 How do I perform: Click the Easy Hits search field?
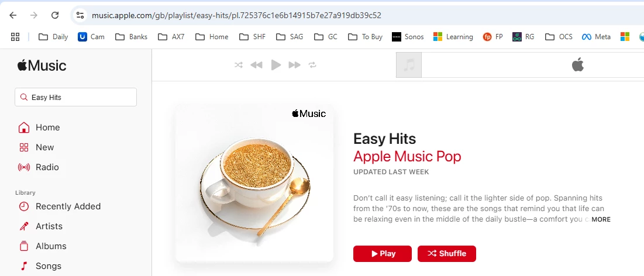[x=75, y=97]
